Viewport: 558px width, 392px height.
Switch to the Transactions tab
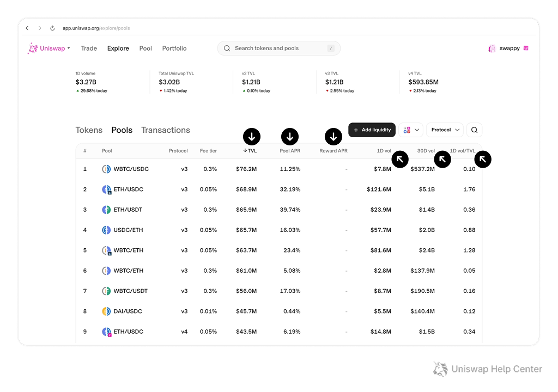(x=166, y=130)
